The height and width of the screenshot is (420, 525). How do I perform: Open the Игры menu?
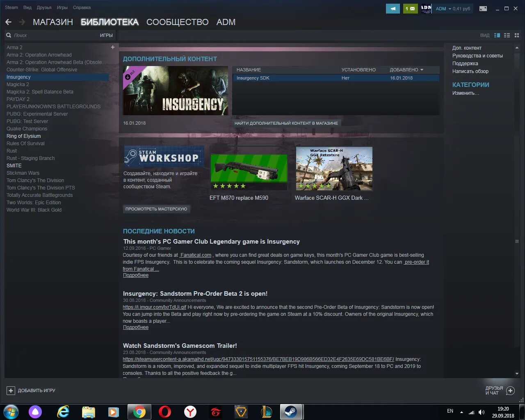point(62,7)
